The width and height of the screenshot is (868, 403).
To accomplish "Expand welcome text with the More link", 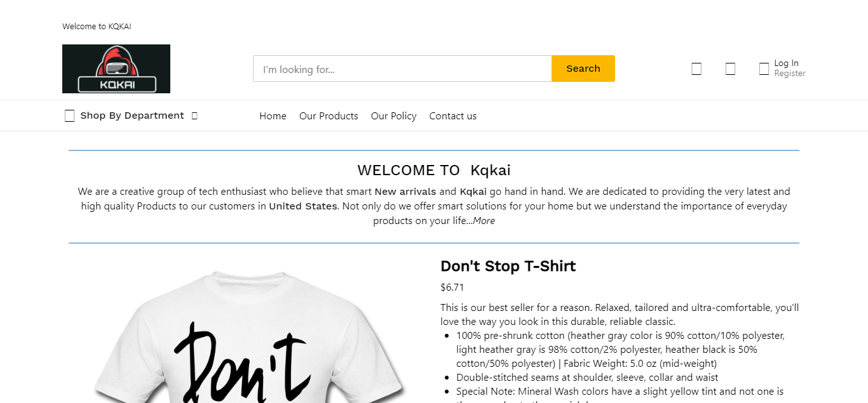I will [484, 221].
